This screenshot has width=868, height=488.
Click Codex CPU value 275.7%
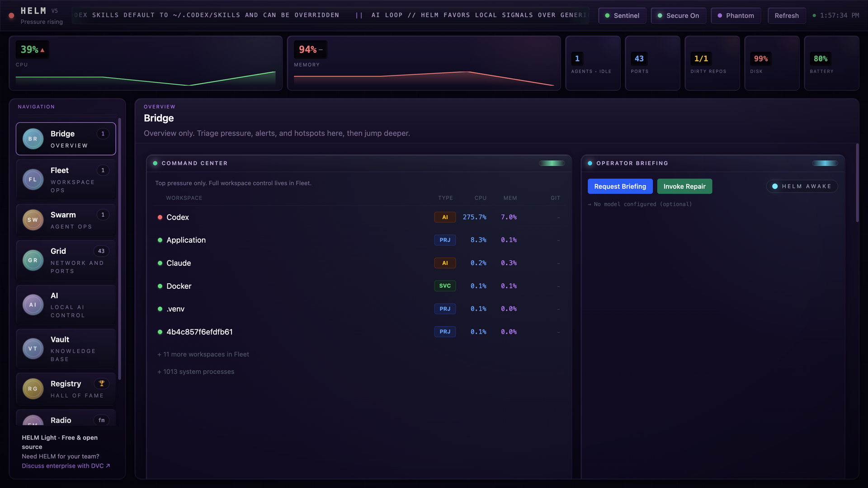[x=474, y=217]
